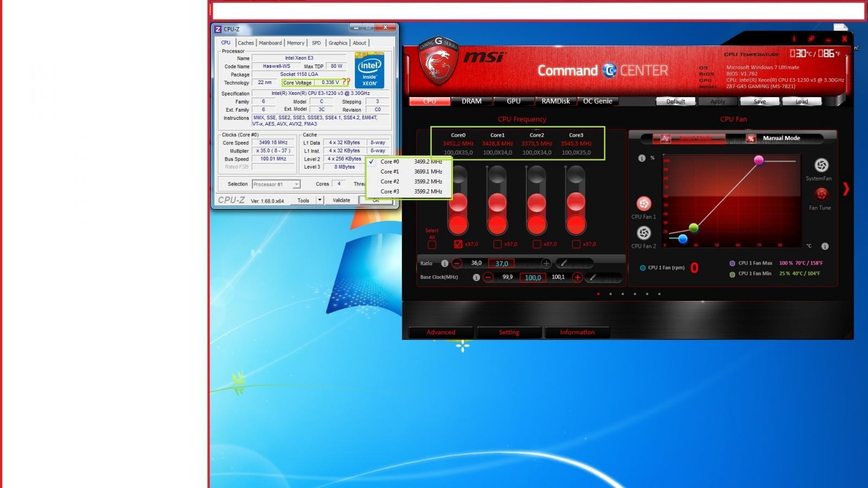Open the About tab in CPU-Z

coord(360,43)
